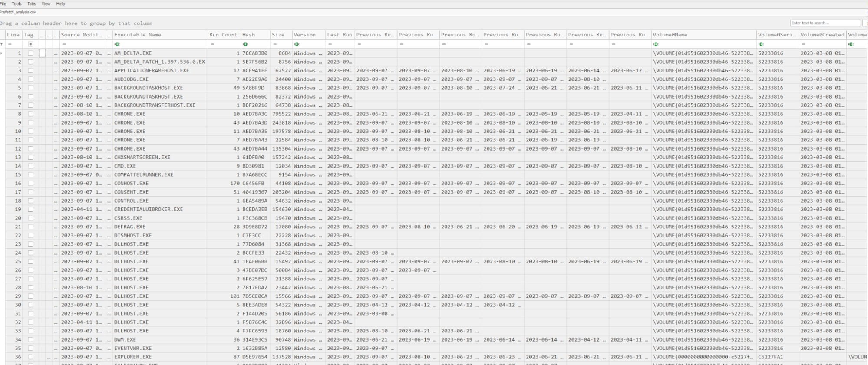The height and width of the screenshot is (365, 868).
Task: Tag the CMD.EXE row on line 14
Action: [30, 166]
